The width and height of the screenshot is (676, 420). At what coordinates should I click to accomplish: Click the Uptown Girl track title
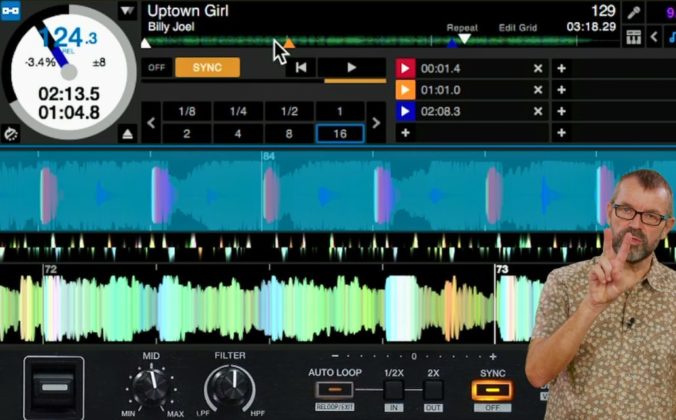(188, 11)
